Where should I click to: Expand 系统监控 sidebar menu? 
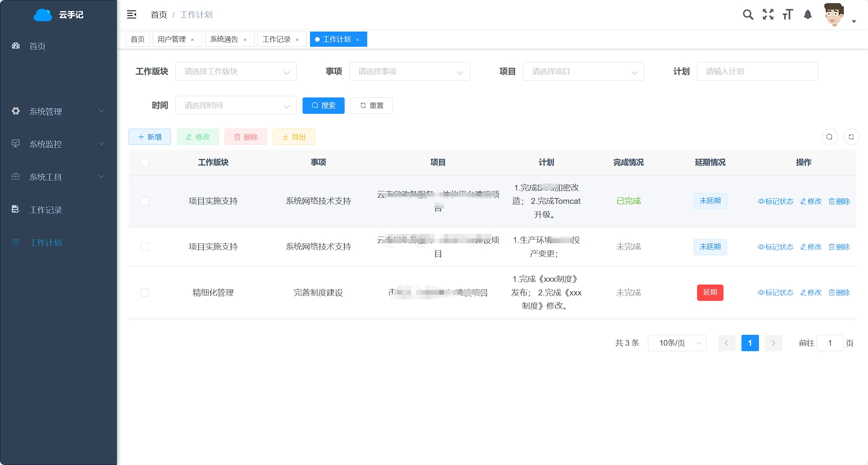(58, 144)
